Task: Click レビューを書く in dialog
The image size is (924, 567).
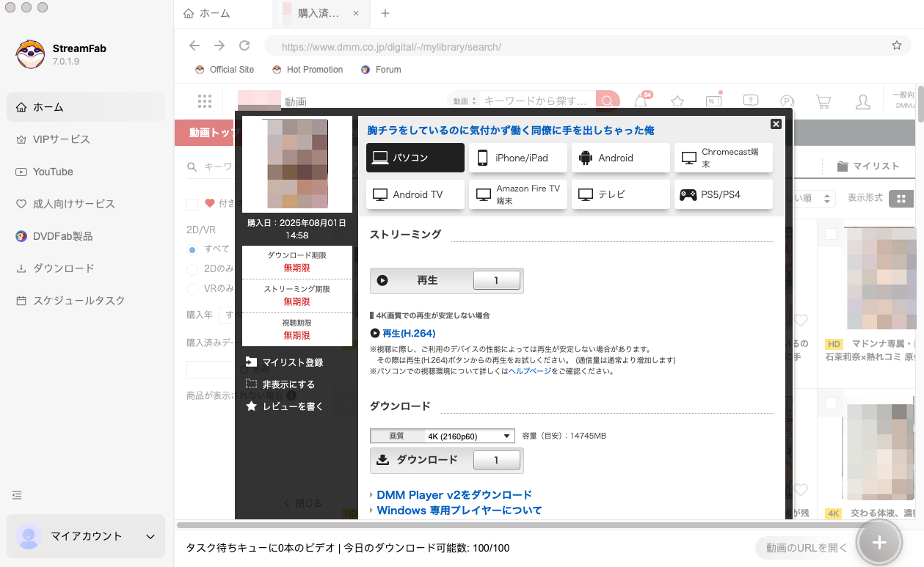Action: point(284,406)
